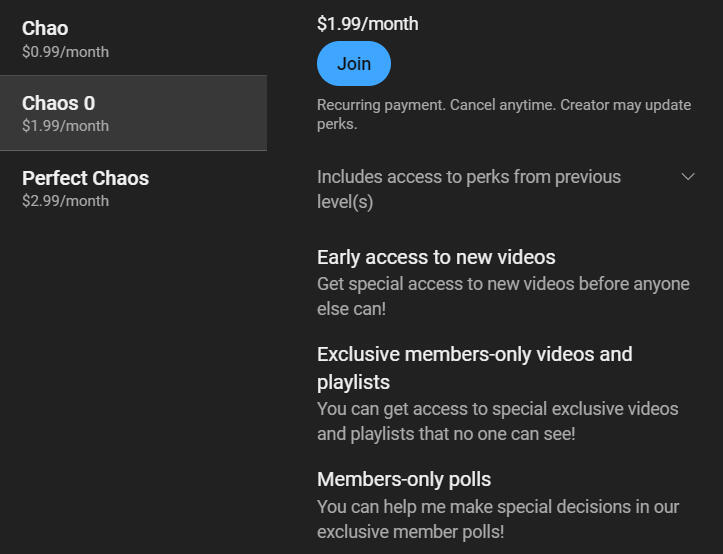Click the 'Creator may update perks' text
The image size is (723, 554).
click(x=630, y=106)
